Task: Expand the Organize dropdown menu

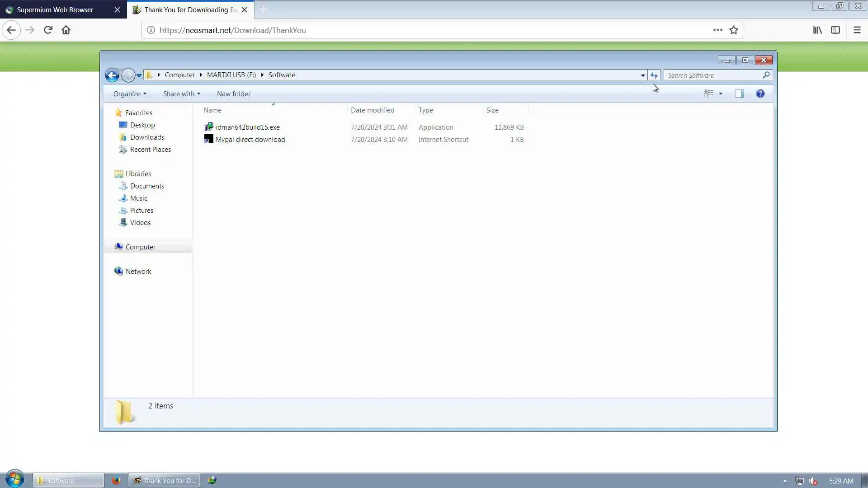Action: [x=130, y=94]
